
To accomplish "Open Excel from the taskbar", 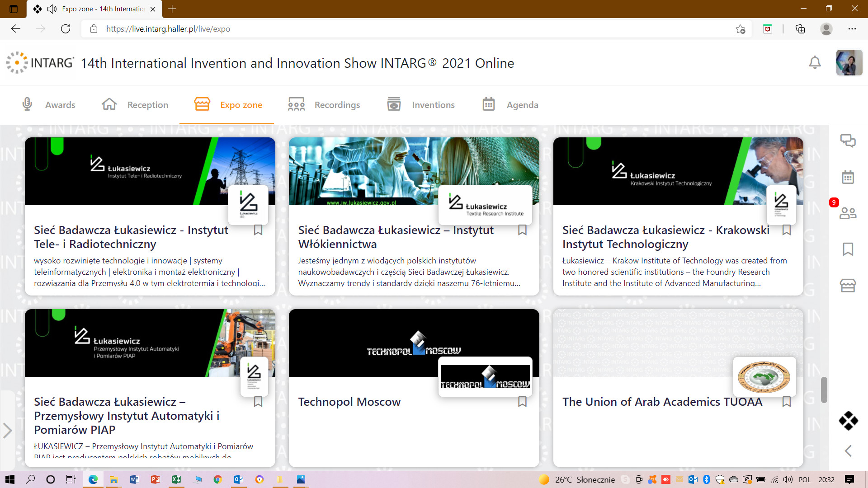I will [176, 479].
